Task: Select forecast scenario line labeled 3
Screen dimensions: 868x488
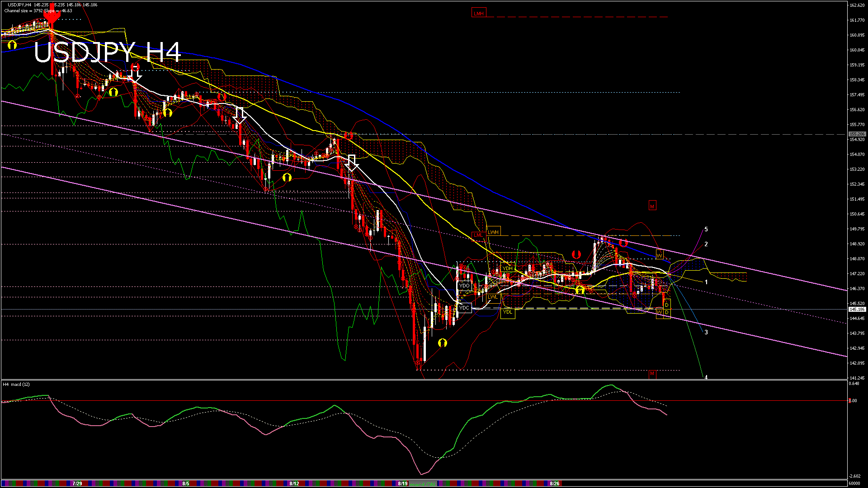Action: 706,333
